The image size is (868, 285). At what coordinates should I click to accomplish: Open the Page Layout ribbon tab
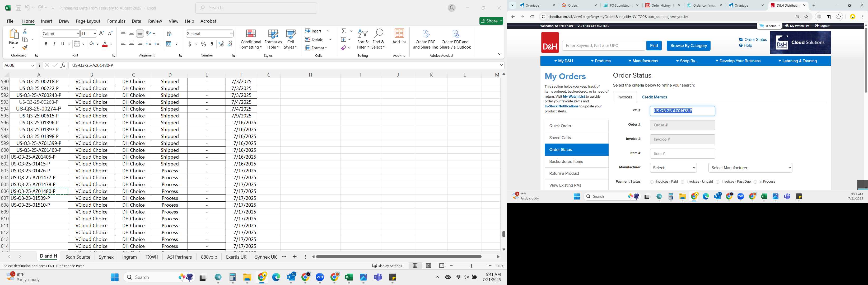(x=88, y=21)
